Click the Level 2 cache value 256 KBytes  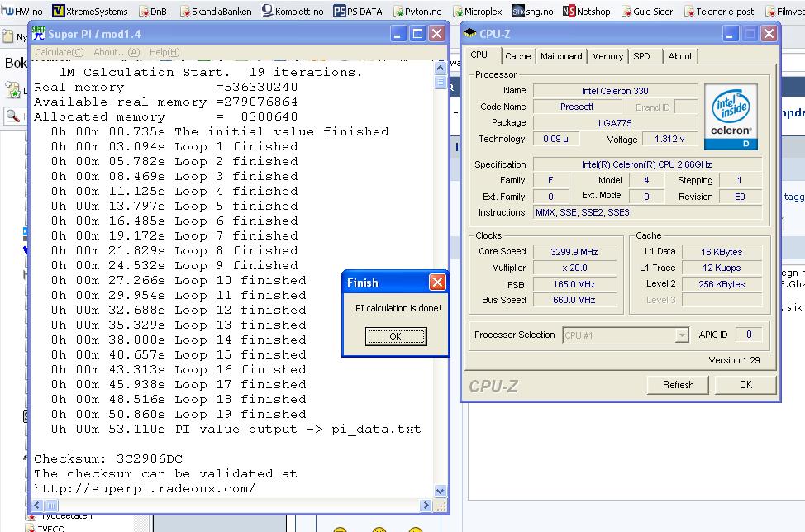(x=722, y=284)
